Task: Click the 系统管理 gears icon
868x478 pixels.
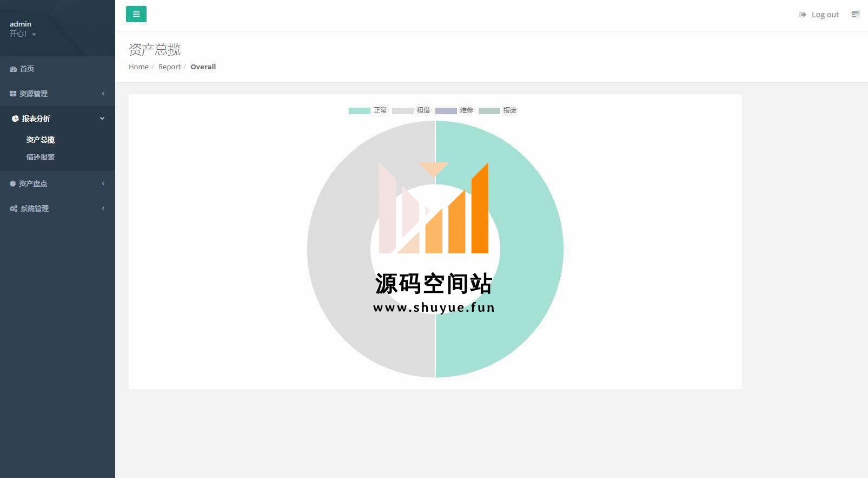Action: pos(14,208)
